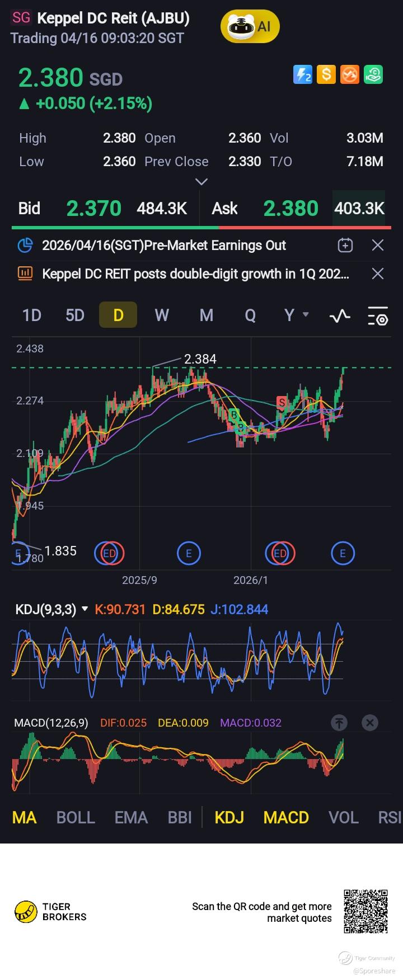403x980 pixels.
Task: Tap the rightmost E earnings marker
Action: click(343, 553)
